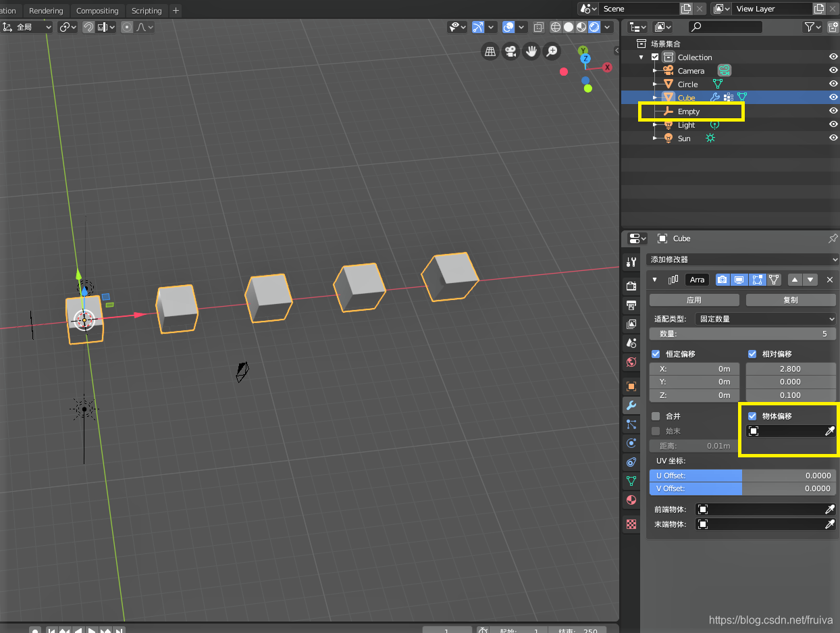Open the Texture properties checker tab
Image resolution: width=840 pixels, height=633 pixels.
click(x=631, y=524)
